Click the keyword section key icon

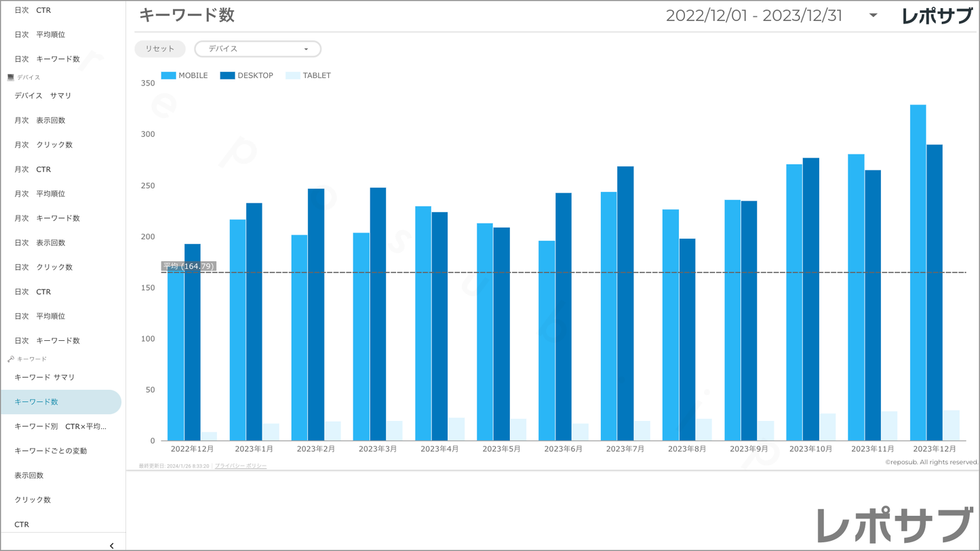click(11, 359)
